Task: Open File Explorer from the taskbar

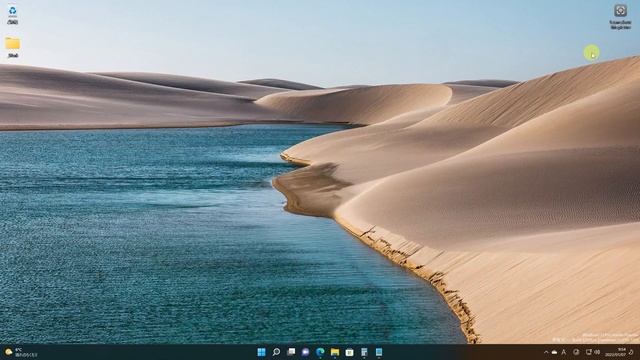Action: 335,352
